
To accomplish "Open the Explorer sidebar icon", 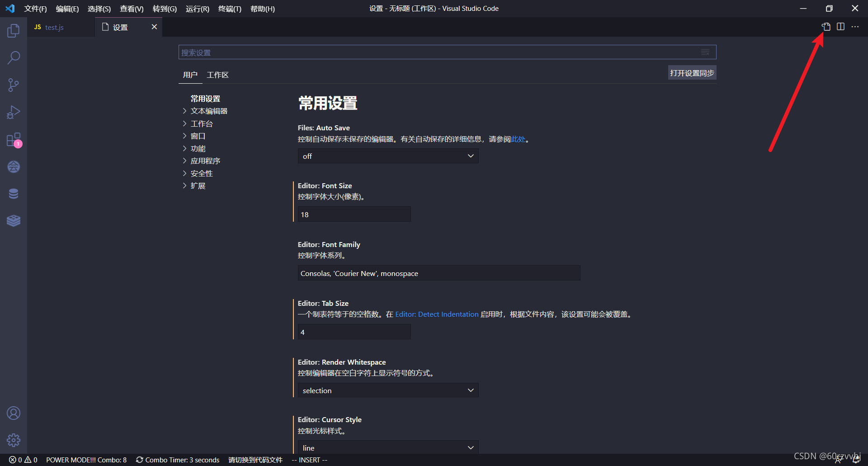I will pyautogui.click(x=14, y=30).
